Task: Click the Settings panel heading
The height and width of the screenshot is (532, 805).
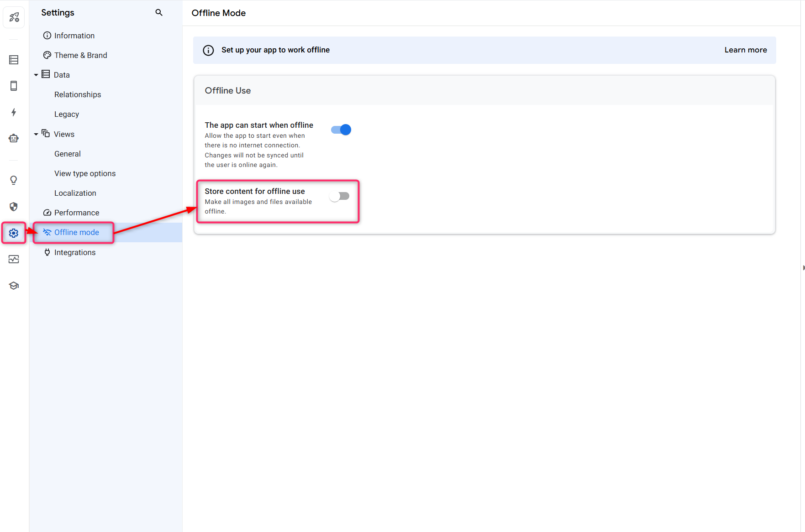Action: [58, 13]
